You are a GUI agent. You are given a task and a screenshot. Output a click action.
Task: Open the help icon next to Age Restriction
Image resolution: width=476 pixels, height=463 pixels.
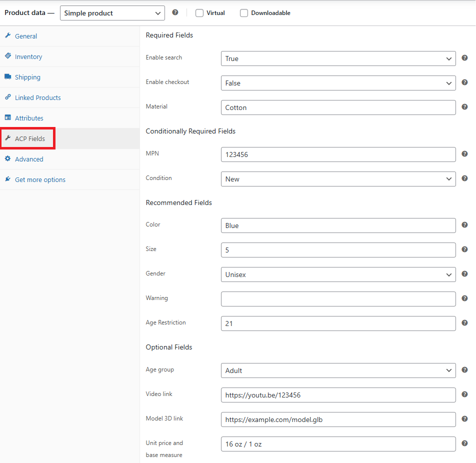(x=464, y=322)
